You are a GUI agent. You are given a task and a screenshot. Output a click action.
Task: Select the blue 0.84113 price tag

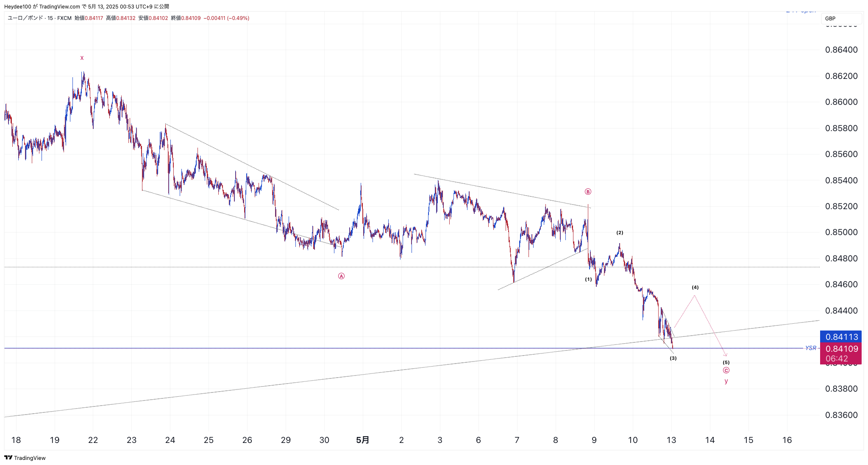(x=841, y=337)
